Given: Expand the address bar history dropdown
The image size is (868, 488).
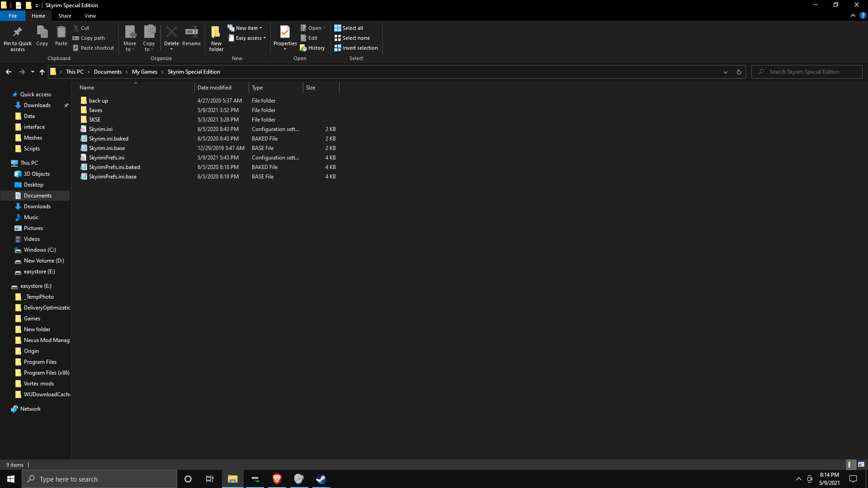Looking at the screenshot, I should point(726,72).
